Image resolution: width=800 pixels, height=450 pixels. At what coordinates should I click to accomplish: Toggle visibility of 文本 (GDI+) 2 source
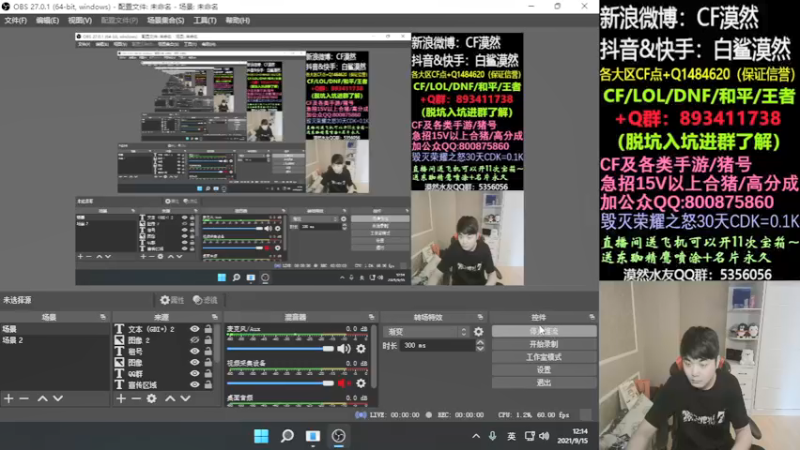194,330
